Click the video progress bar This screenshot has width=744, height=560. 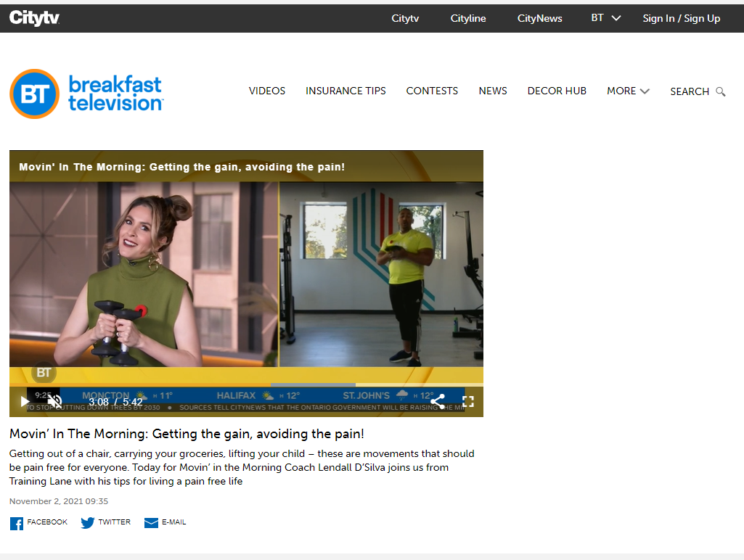tap(246, 386)
